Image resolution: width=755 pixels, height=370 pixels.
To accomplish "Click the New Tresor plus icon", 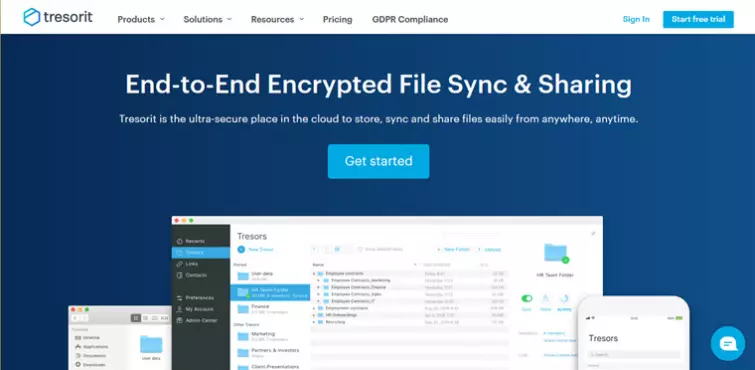I will [241, 249].
